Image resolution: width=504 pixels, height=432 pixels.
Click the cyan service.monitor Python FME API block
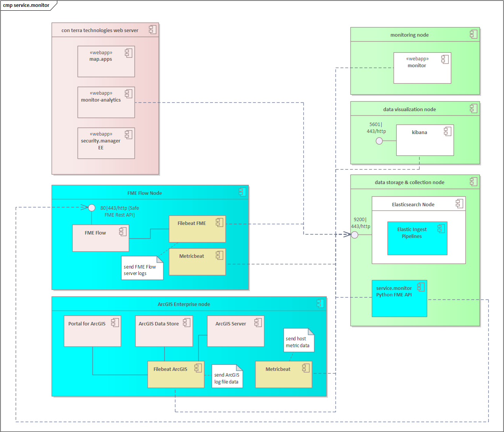coord(399,298)
